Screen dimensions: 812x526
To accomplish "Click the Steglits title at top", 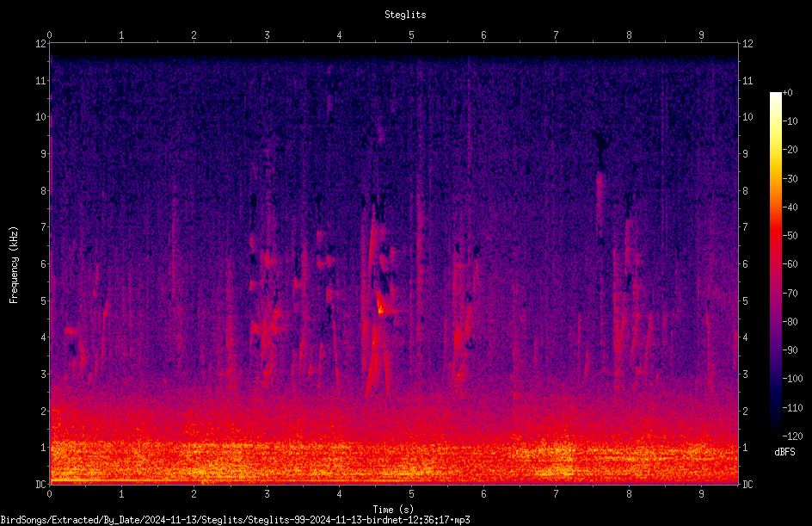I will pyautogui.click(x=405, y=15).
